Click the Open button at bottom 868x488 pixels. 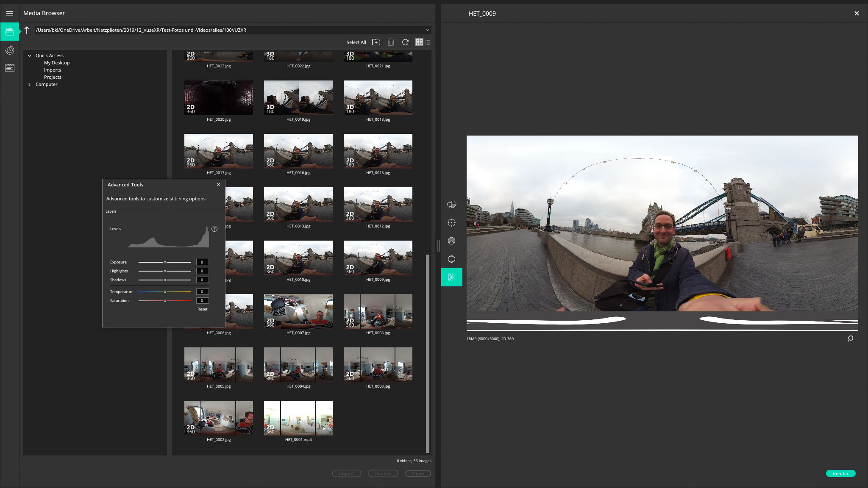click(x=417, y=474)
